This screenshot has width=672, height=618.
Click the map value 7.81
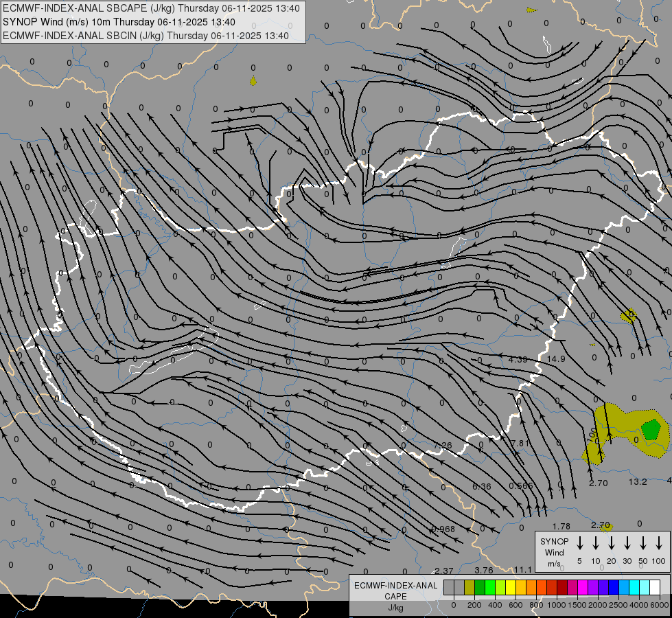[x=520, y=443]
